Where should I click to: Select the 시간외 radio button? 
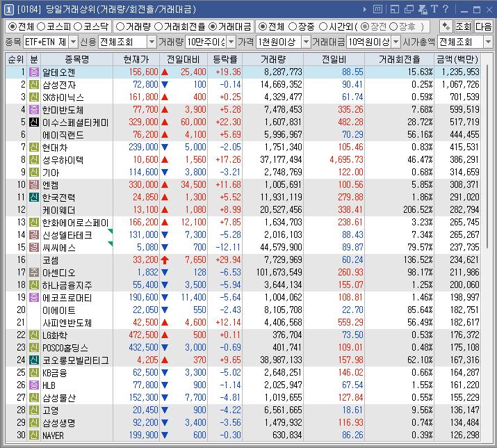point(323,26)
